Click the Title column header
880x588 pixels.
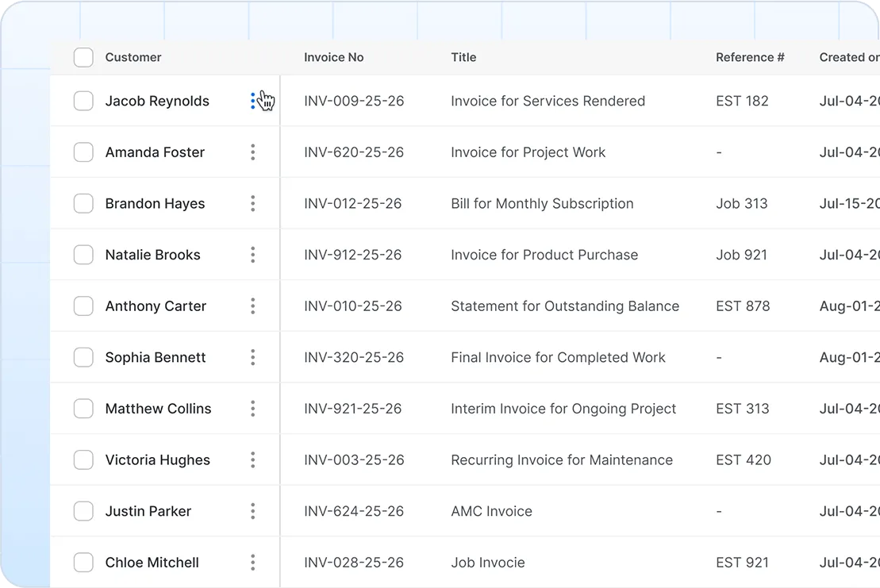(463, 57)
